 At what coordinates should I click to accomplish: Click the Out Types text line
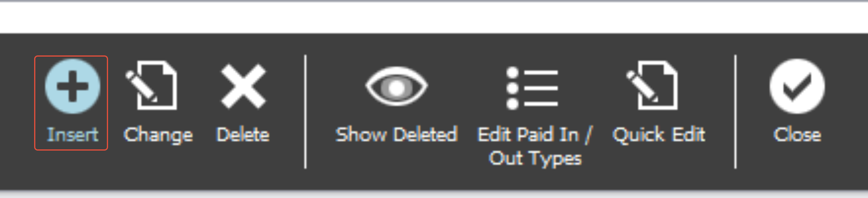click(535, 159)
